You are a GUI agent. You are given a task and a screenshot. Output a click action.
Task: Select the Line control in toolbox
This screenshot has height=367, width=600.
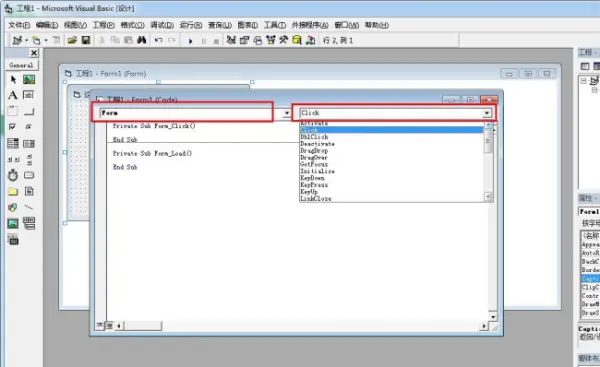[29, 207]
